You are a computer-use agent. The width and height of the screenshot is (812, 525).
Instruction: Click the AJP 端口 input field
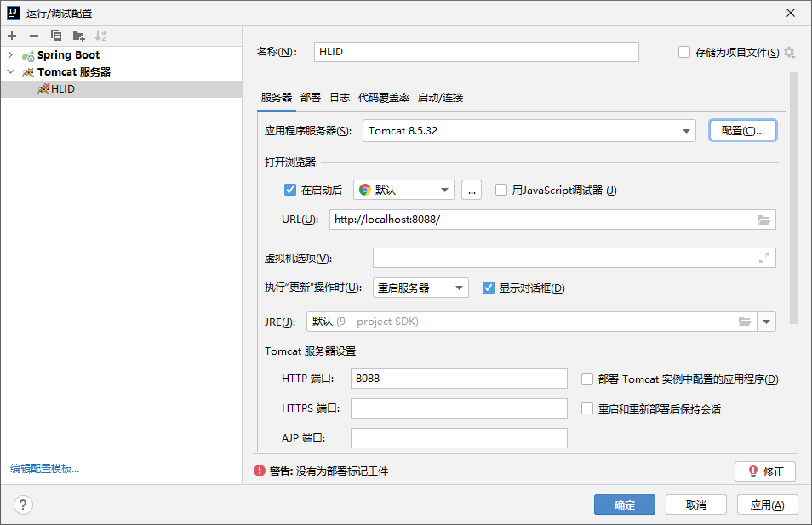459,438
